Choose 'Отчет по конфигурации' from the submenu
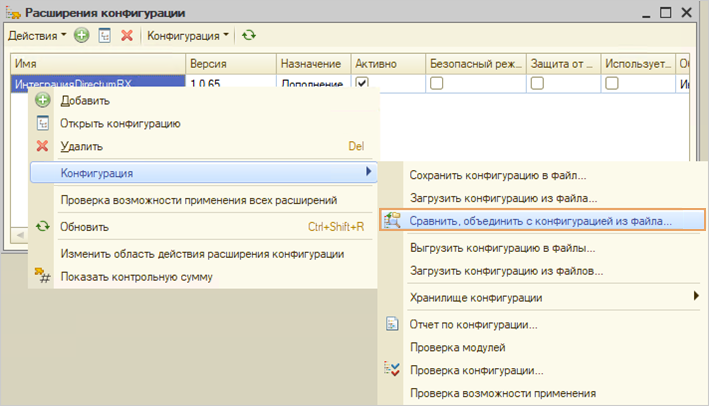The width and height of the screenshot is (709, 406). point(473,325)
